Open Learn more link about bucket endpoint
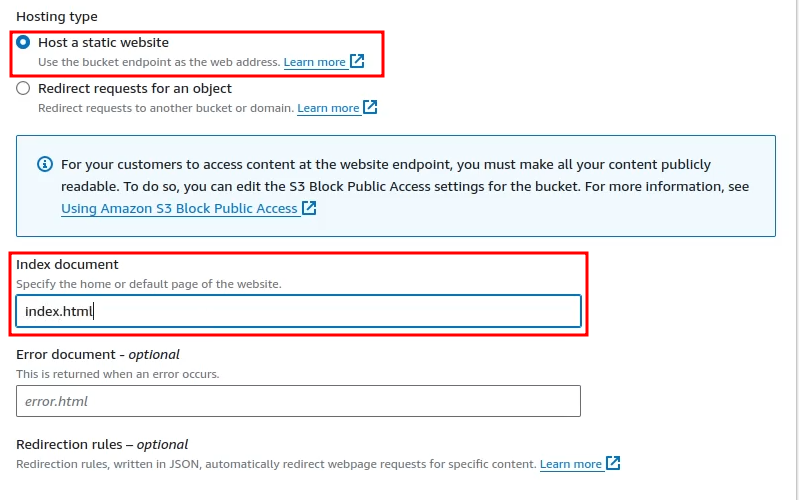The width and height of the screenshot is (799, 500). pos(314,62)
